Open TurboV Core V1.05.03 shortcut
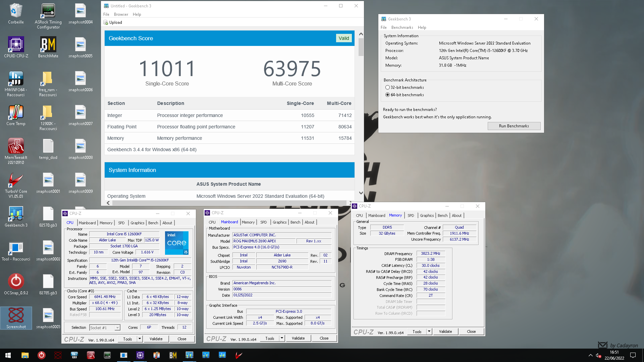This screenshot has width=644, height=362. [16, 185]
